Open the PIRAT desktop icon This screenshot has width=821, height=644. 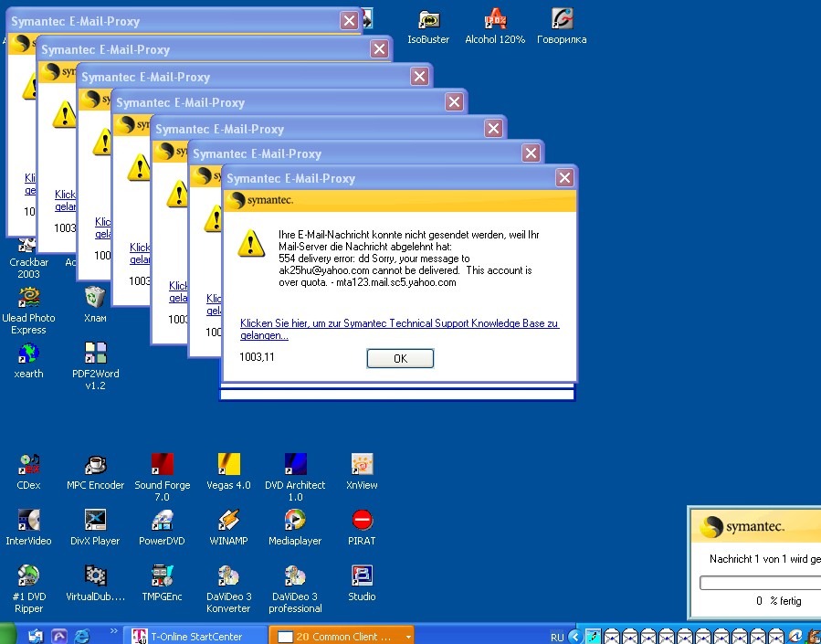click(x=362, y=528)
